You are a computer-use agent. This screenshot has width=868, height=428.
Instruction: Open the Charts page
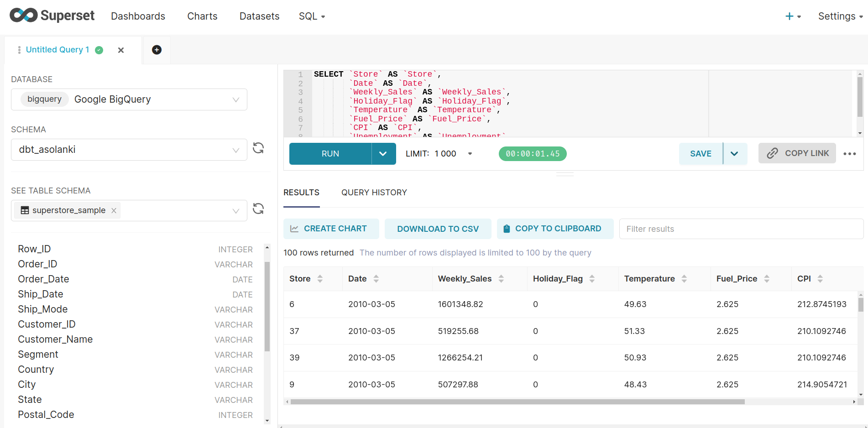tap(202, 16)
